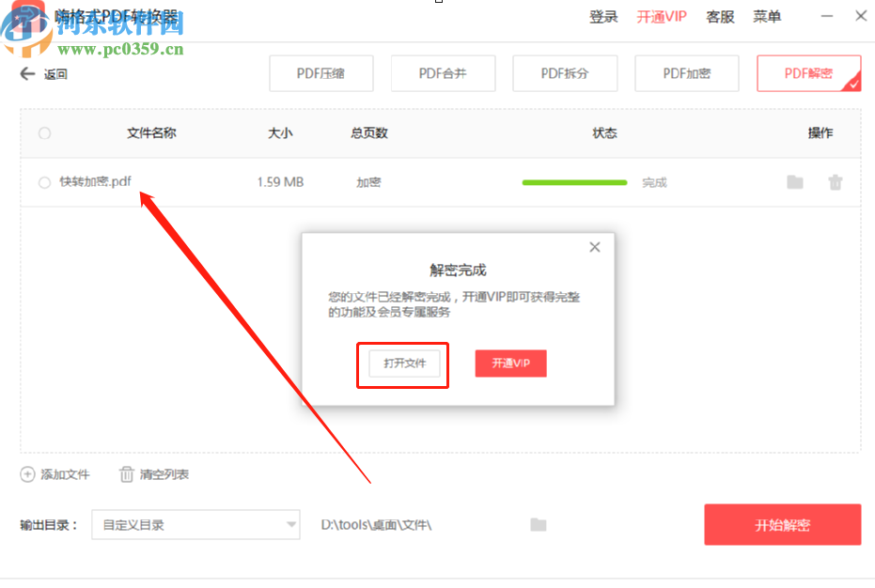Click the red 开始解密 button
The image size is (875, 588).
(x=782, y=525)
